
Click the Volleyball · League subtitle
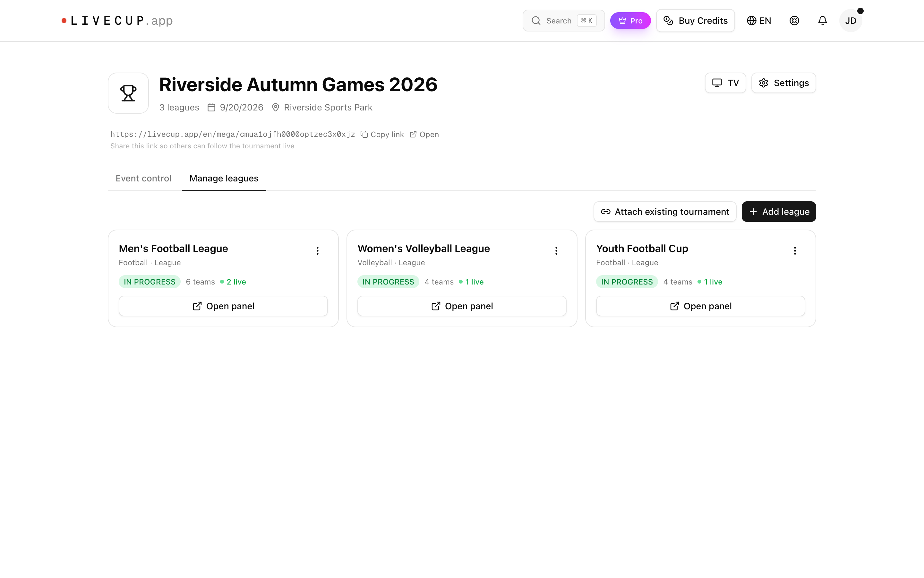pos(391,263)
